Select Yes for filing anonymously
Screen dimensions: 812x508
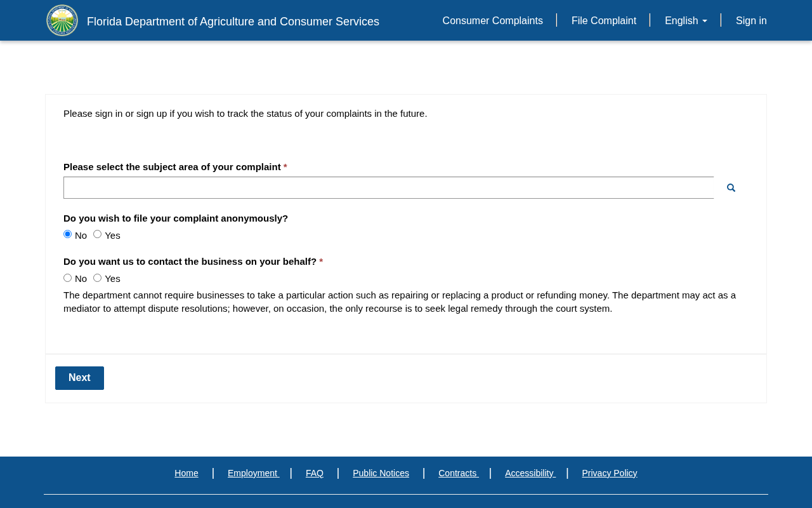(x=98, y=234)
